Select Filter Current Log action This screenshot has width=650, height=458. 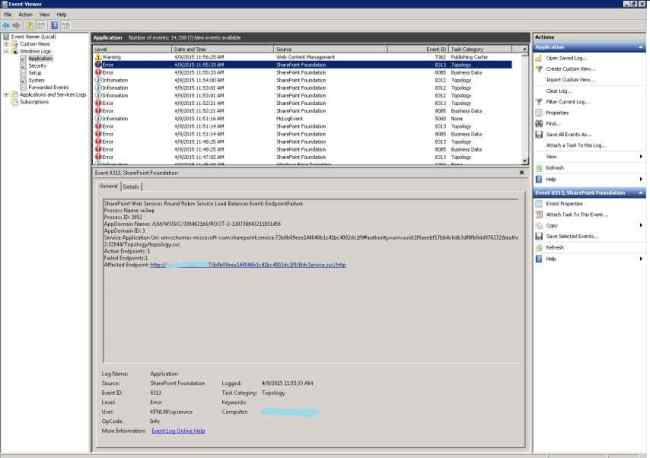568,102
